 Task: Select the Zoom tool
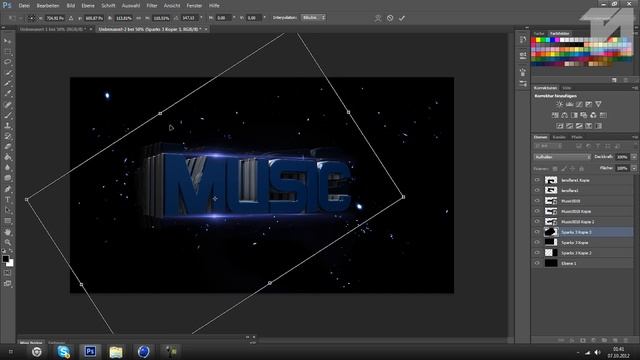coord(8,242)
